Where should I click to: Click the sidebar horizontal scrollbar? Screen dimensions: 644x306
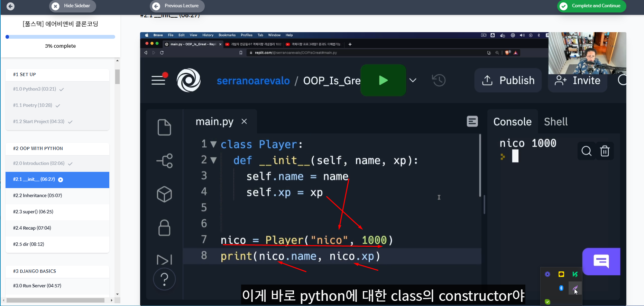coord(55,300)
